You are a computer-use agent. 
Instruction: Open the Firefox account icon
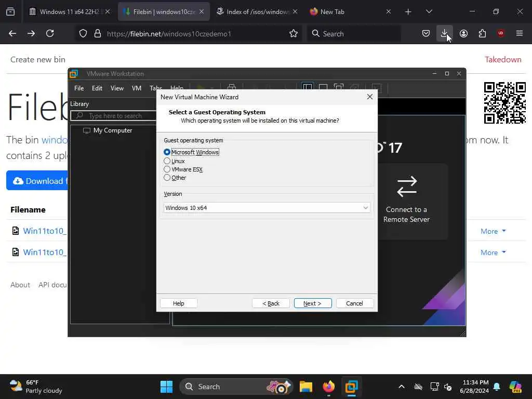463,33
